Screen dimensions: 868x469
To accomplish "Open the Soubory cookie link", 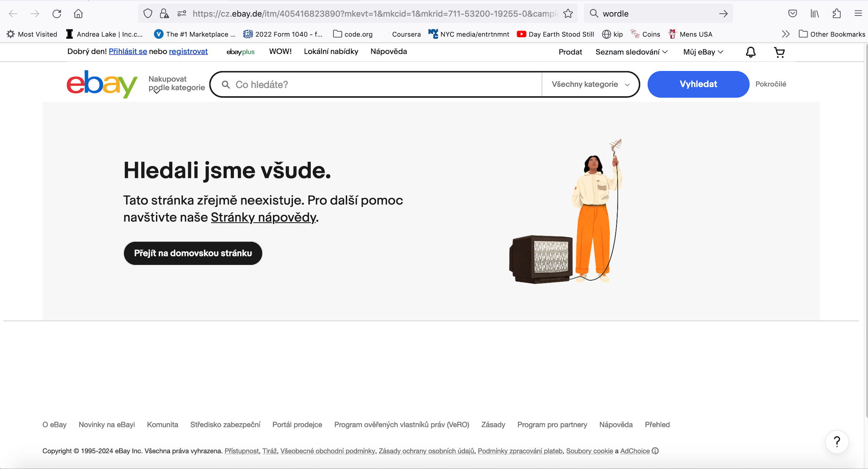I will click(590, 451).
